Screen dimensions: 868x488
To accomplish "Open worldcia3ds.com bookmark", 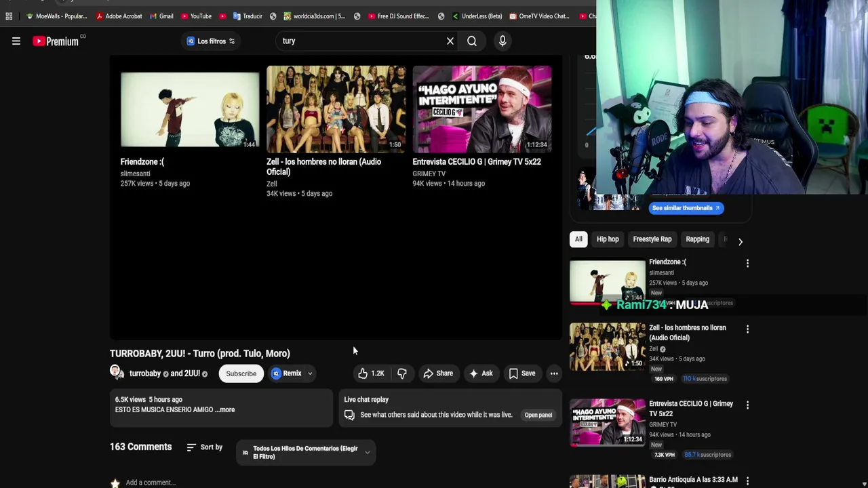I will tap(315, 16).
